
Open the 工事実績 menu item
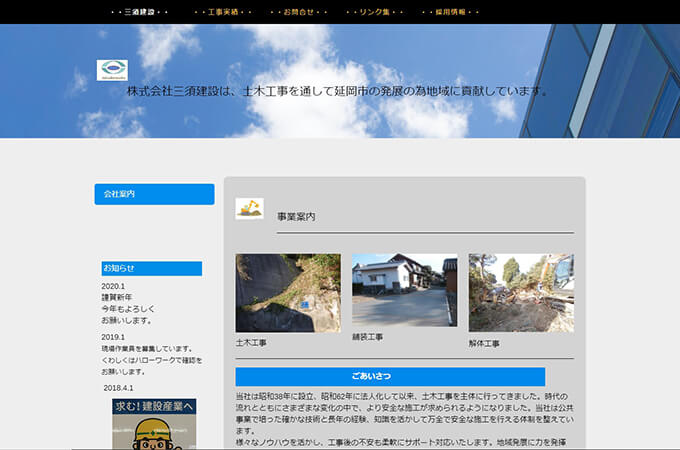pyautogui.click(x=223, y=12)
